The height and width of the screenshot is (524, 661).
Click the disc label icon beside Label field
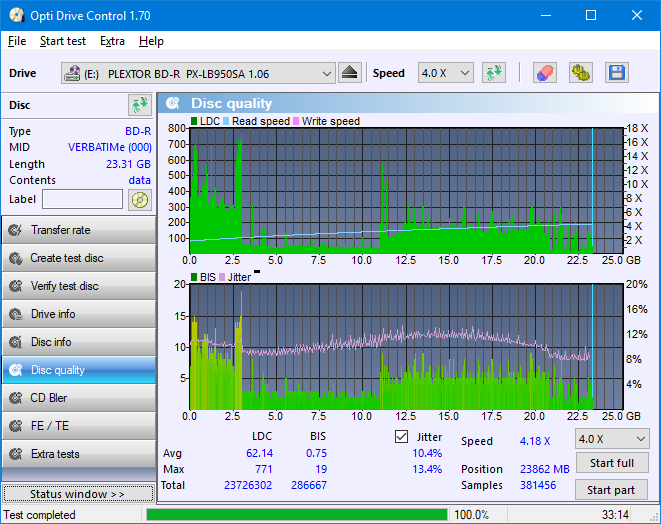point(140,200)
